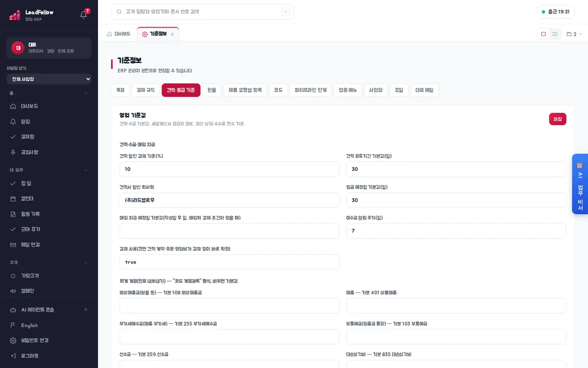The image size is (588, 368).
Task: Select the split-pane layout icon
Action: point(555,34)
